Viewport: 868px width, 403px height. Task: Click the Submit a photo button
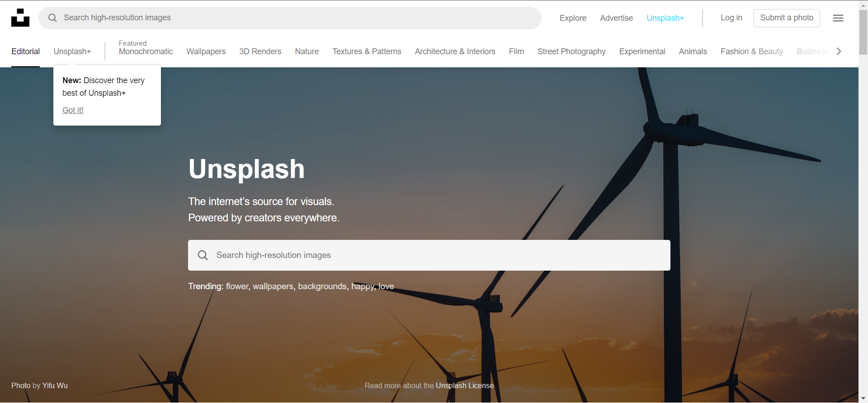[787, 18]
